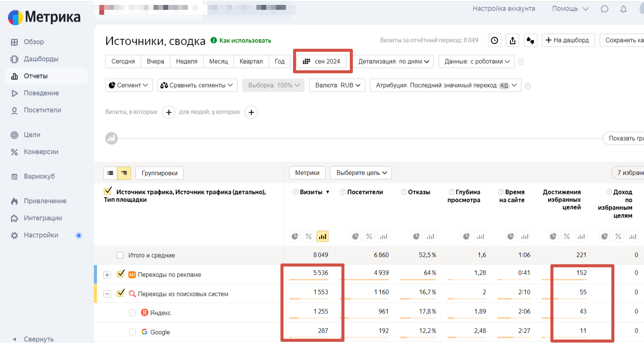Open the Как использовать help link
The width and height of the screenshot is (644, 344).
pyautogui.click(x=245, y=41)
